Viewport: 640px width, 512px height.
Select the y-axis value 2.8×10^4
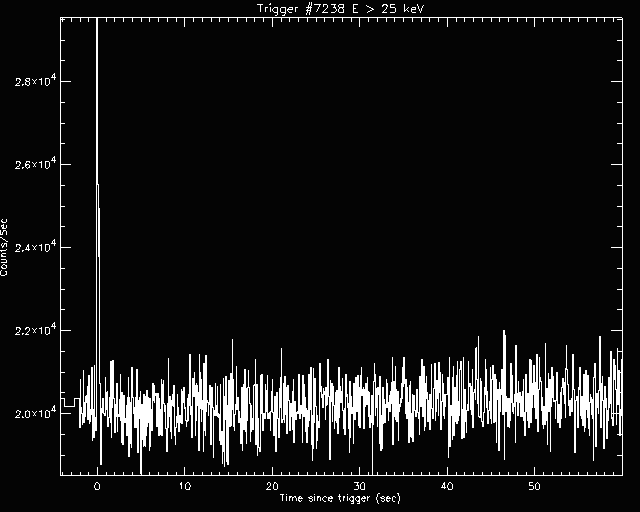coord(35,81)
